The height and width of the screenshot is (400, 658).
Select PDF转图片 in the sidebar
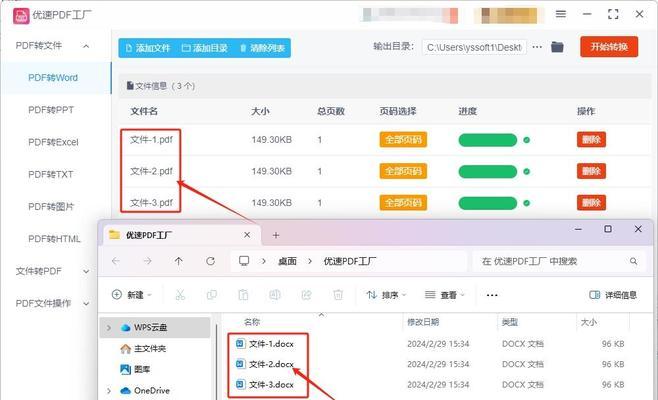coord(51,207)
